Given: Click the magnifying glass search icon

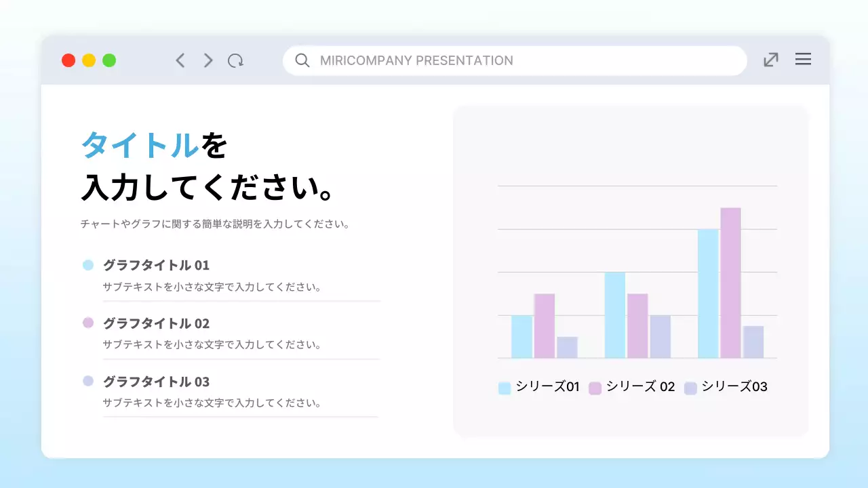Looking at the screenshot, I should click(x=302, y=60).
